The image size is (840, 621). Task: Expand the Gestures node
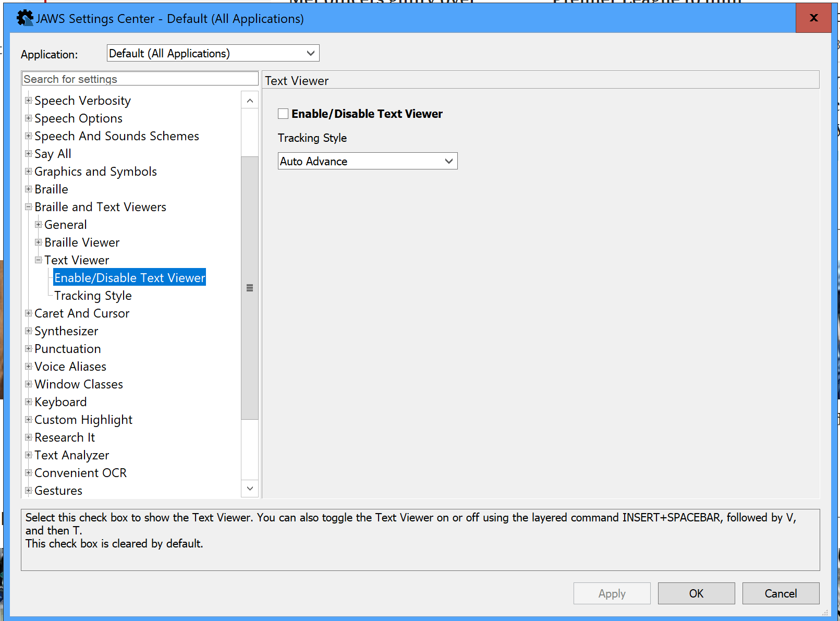click(29, 490)
